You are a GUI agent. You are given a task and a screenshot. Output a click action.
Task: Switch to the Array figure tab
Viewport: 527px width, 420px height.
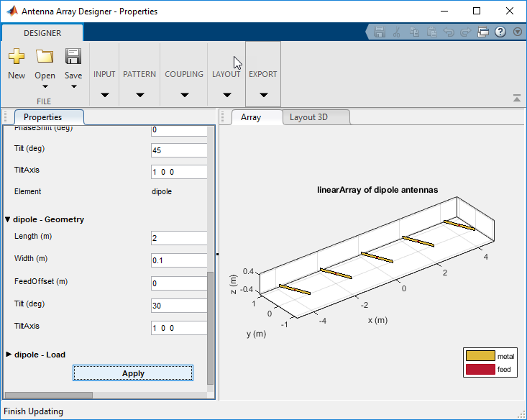click(x=257, y=117)
